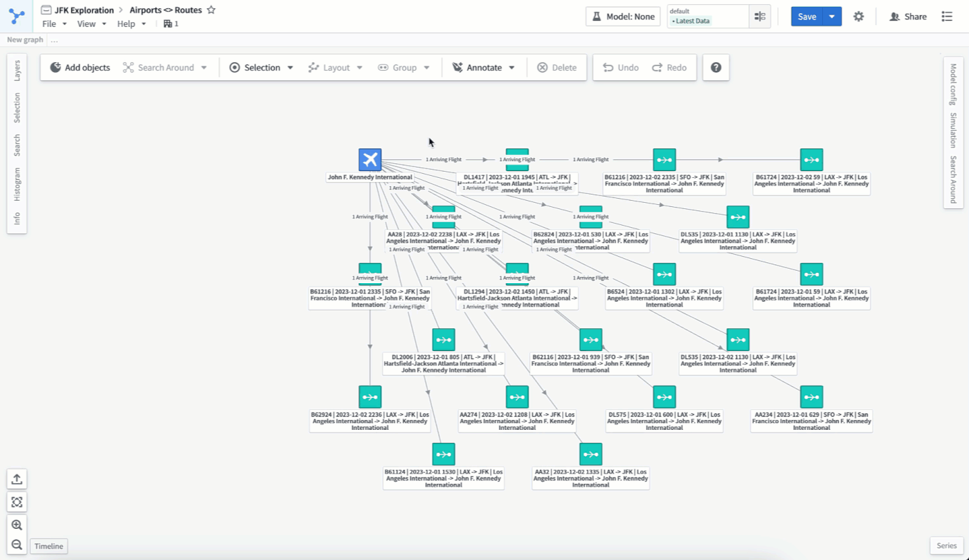969x560 pixels.
Task: Select the AA234 flight node icon
Action: (x=812, y=397)
